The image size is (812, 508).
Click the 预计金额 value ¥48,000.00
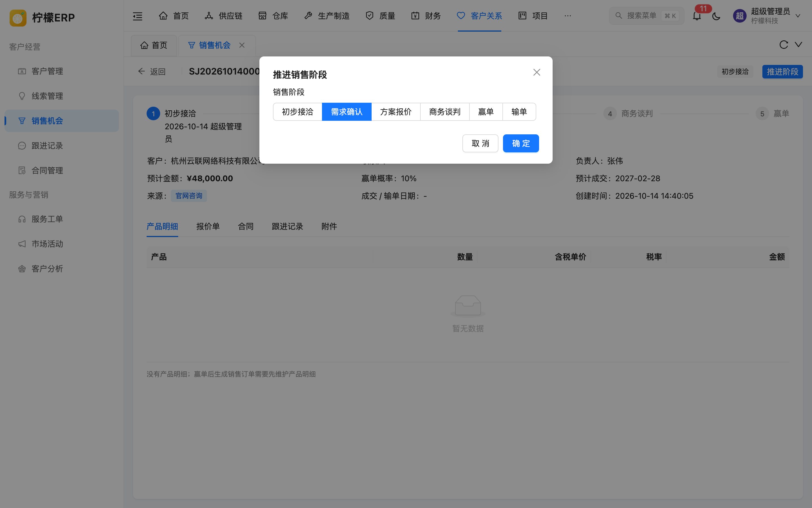[x=210, y=178]
